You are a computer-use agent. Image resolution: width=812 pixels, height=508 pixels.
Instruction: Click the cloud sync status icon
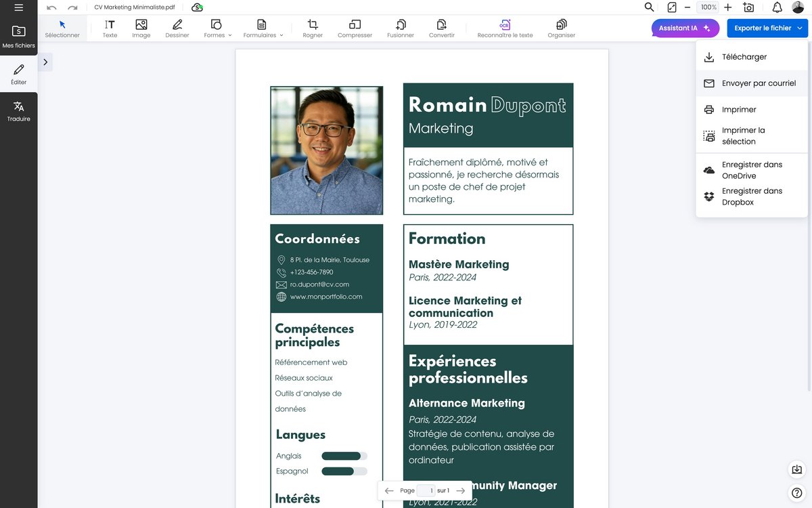tap(197, 7)
